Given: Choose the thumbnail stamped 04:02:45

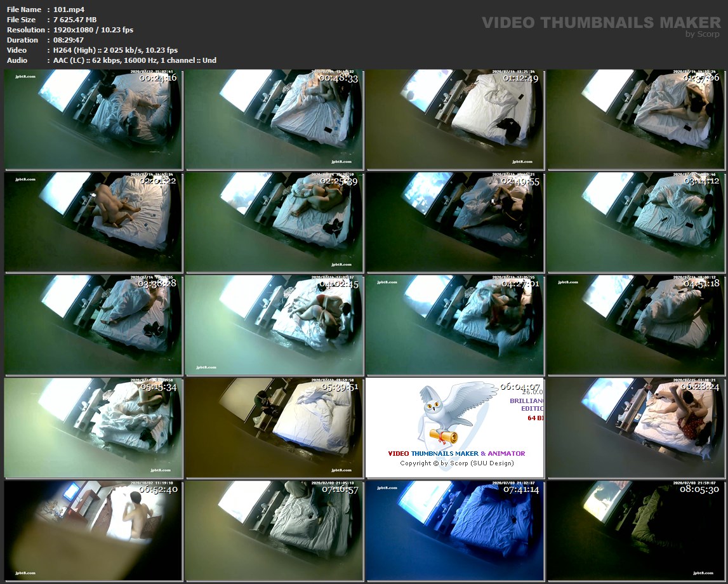Looking at the screenshot, I should [274, 325].
